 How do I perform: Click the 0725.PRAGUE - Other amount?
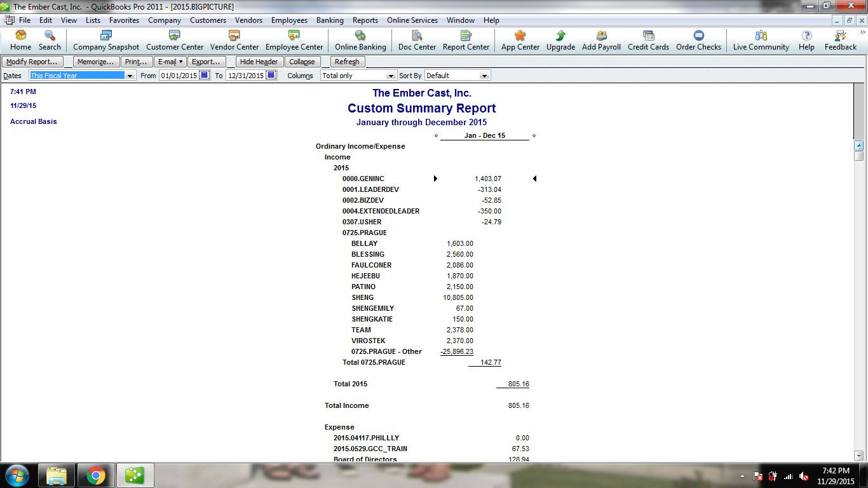pyautogui.click(x=457, y=351)
